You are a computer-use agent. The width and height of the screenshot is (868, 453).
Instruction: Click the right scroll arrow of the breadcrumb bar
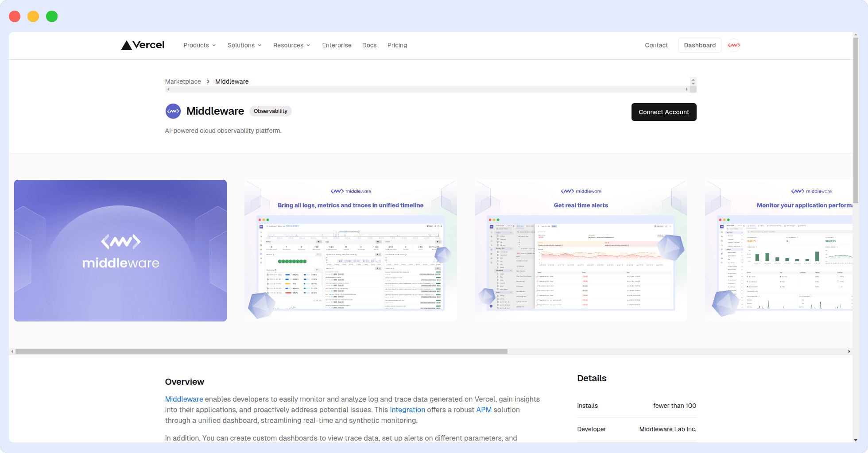(686, 89)
